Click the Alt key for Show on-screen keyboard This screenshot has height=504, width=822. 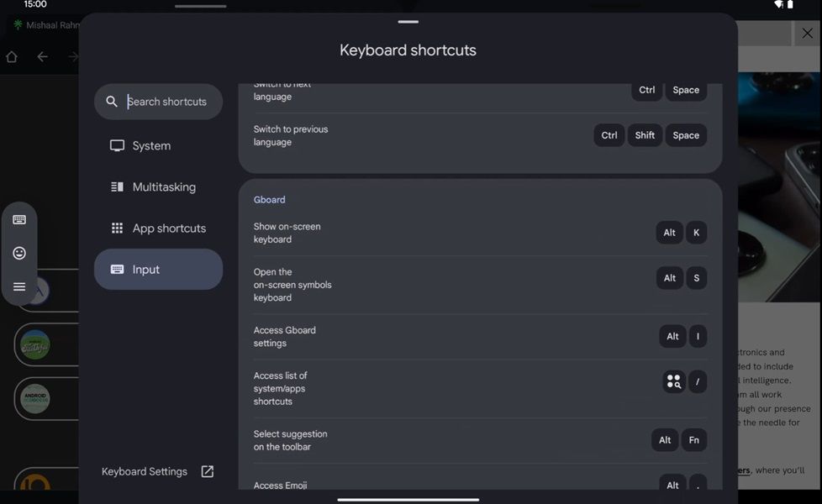tap(669, 233)
